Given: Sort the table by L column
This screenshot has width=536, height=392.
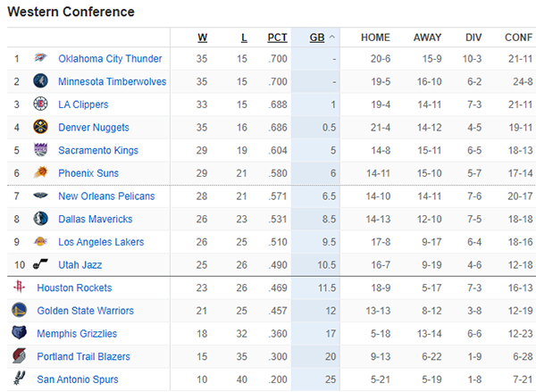Looking at the screenshot, I should point(245,38).
